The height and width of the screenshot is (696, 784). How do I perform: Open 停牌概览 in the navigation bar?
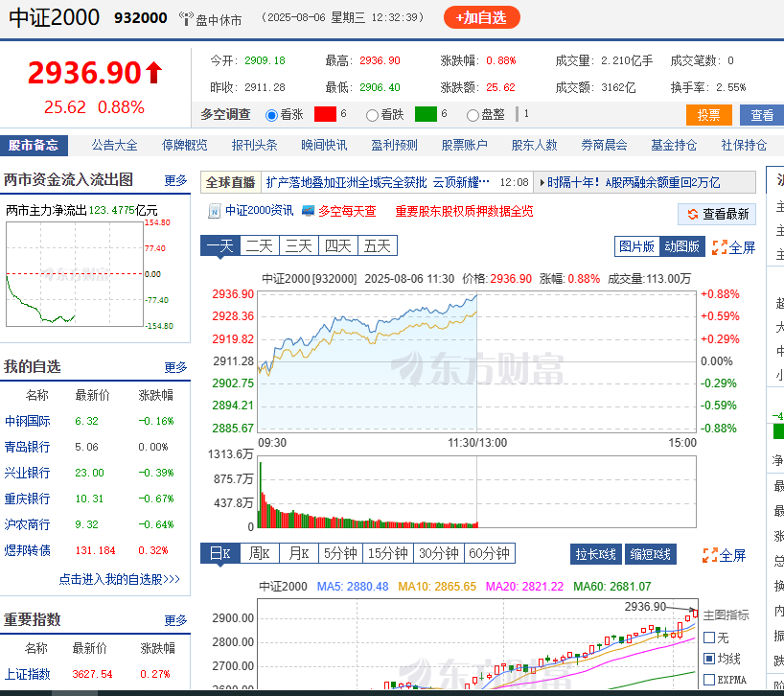185,146
